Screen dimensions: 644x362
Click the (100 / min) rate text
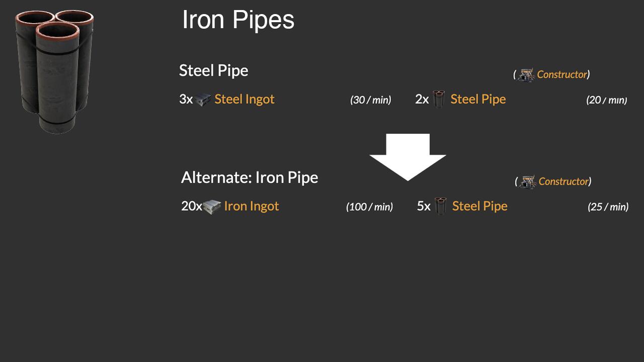[369, 207]
